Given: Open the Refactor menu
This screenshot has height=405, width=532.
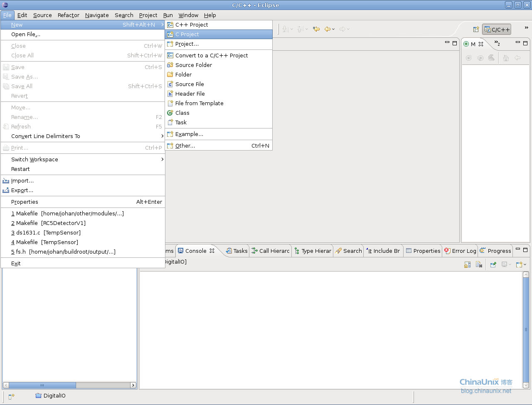Looking at the screenshot, I should pos(69,15).
